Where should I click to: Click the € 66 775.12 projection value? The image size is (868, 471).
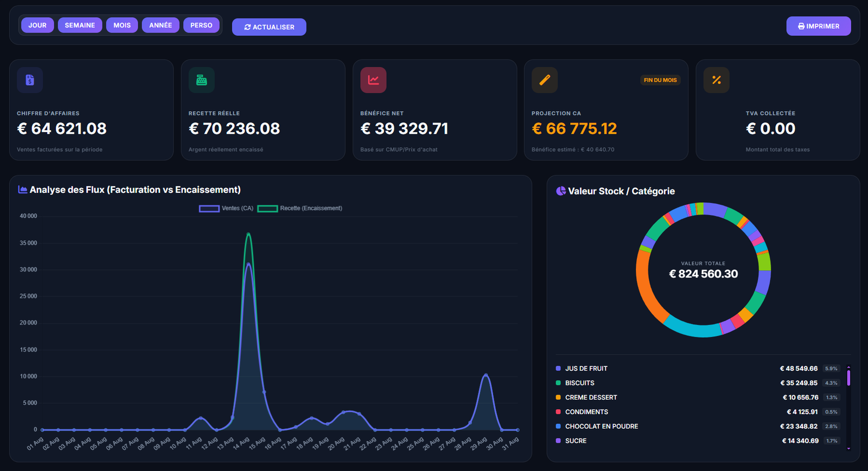(575, 128)
